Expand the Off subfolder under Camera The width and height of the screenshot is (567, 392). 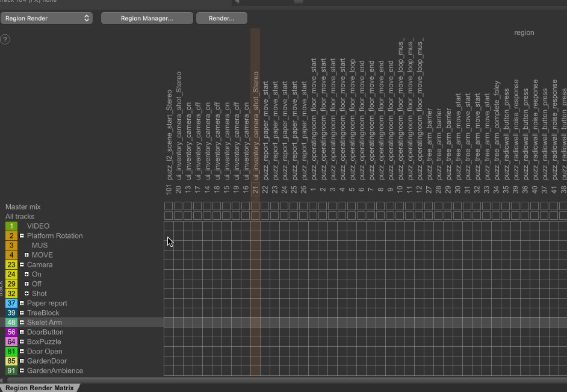pos(26,284)
